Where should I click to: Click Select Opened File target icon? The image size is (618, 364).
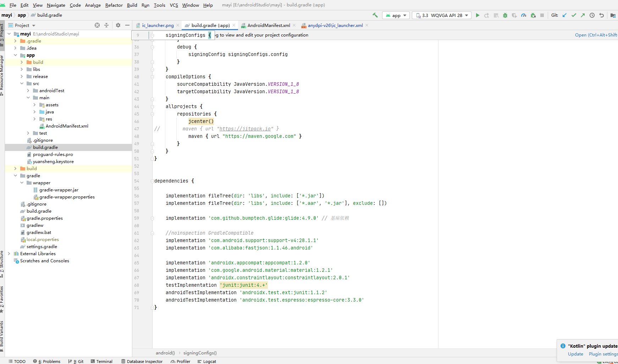[97, 25]
